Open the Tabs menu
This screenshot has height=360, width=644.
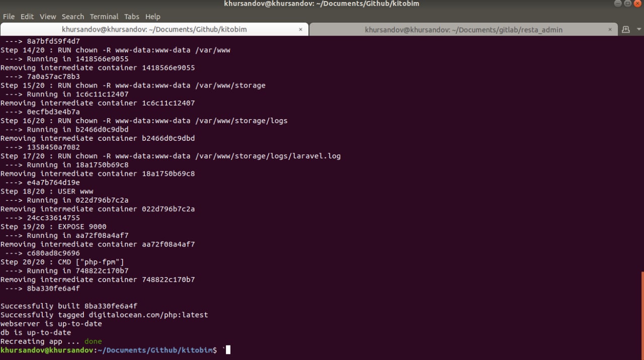coord(132,17)
